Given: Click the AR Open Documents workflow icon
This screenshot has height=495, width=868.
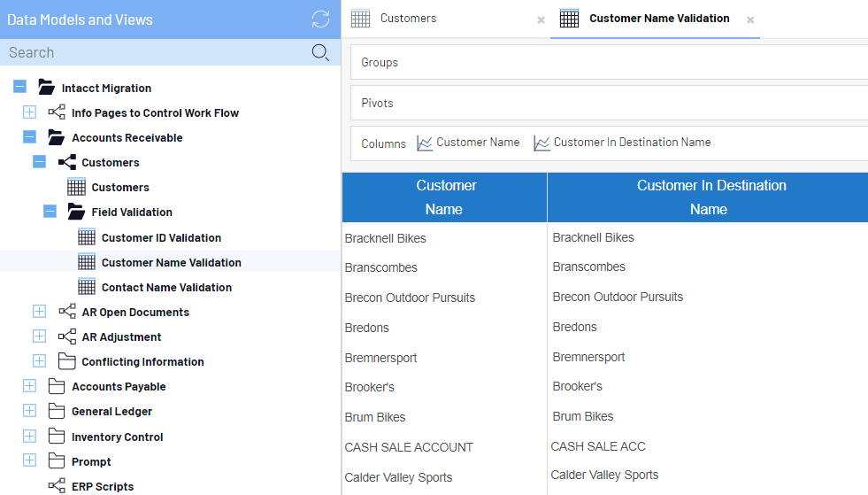Looking at the screenshot, I should pos(67,312).
